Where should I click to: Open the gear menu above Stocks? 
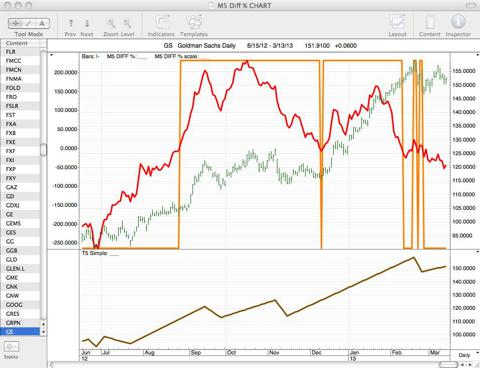pyautogui.click(x=11, y=347)
